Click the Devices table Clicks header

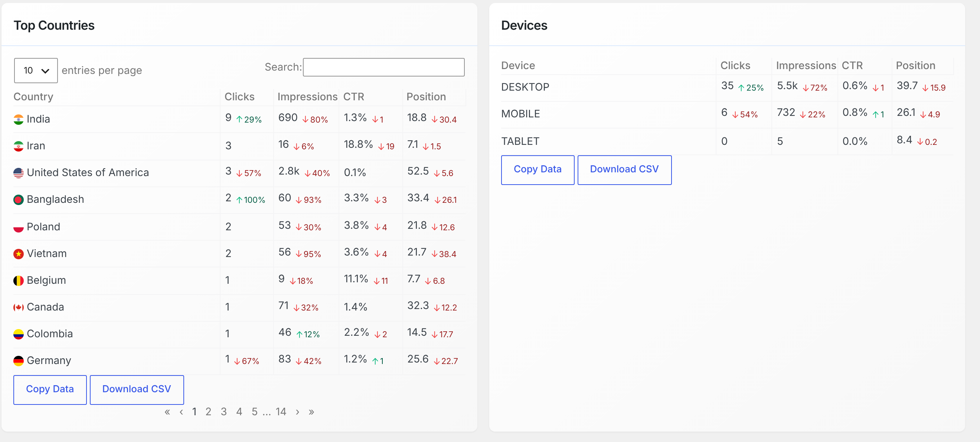coord(735,65)
